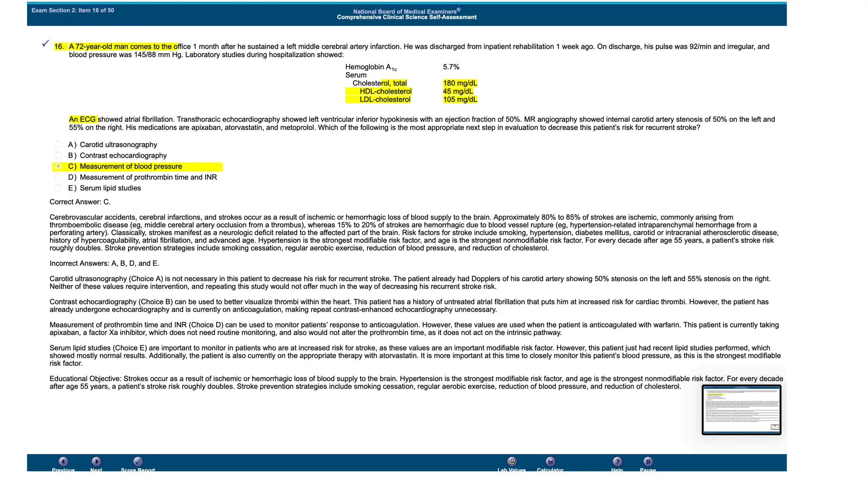
Task: Open the Score Report checkmark icon
Action: pyautogui.click(x=138, y=461)
